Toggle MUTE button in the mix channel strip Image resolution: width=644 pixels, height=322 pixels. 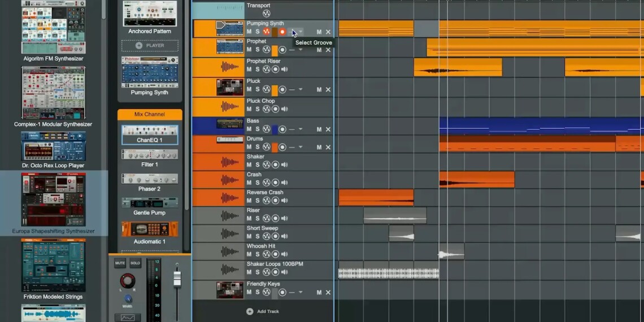coord(120,263)
